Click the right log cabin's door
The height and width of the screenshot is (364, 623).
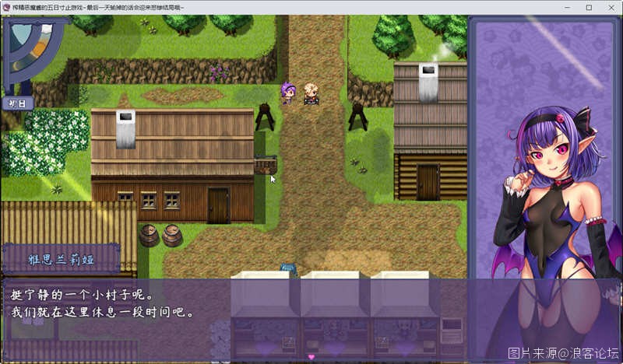(428, 182)
